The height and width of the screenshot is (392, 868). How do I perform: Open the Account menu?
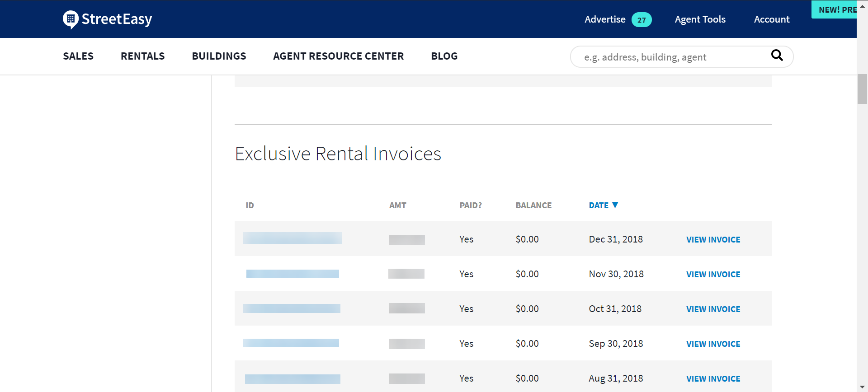pyautogui.click(x=772, y=19)
